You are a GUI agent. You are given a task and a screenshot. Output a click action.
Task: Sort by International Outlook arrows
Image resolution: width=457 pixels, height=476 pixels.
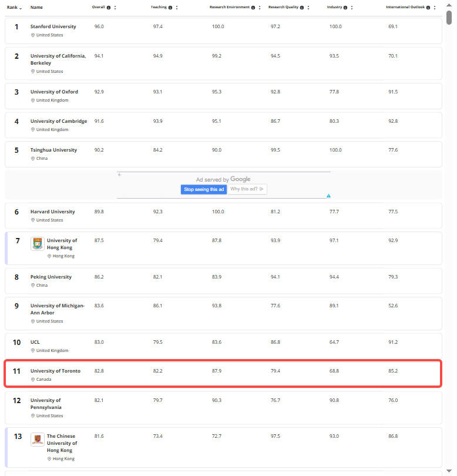pos(435,8)
